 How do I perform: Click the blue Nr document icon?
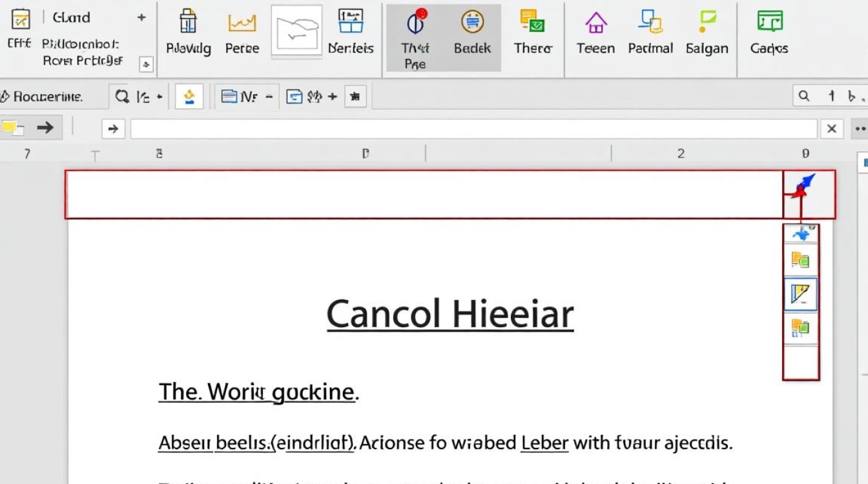point(229,97)
